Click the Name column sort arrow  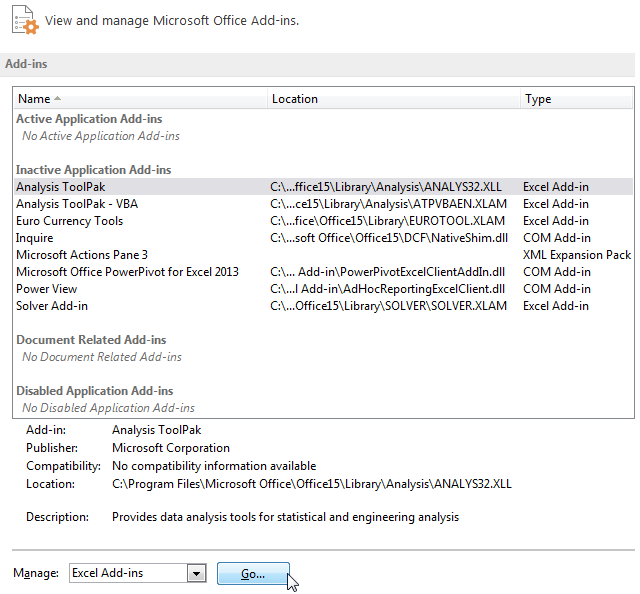pyautogui.click(x=58, y=98)
